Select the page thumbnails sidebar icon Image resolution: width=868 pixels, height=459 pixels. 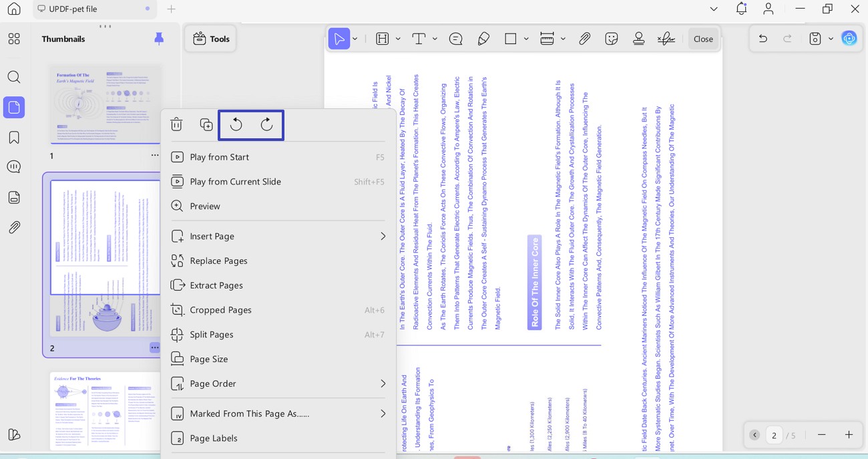tap(14, 107)
